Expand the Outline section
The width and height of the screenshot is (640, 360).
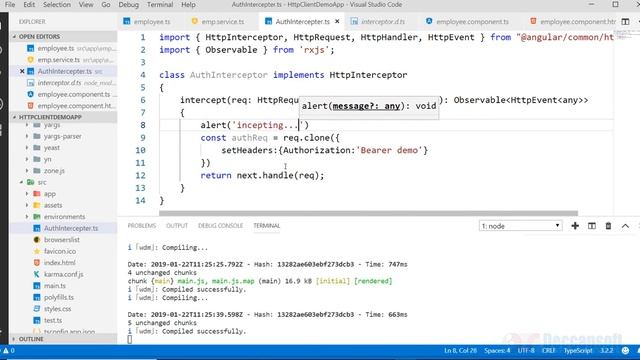coord(64,339)
